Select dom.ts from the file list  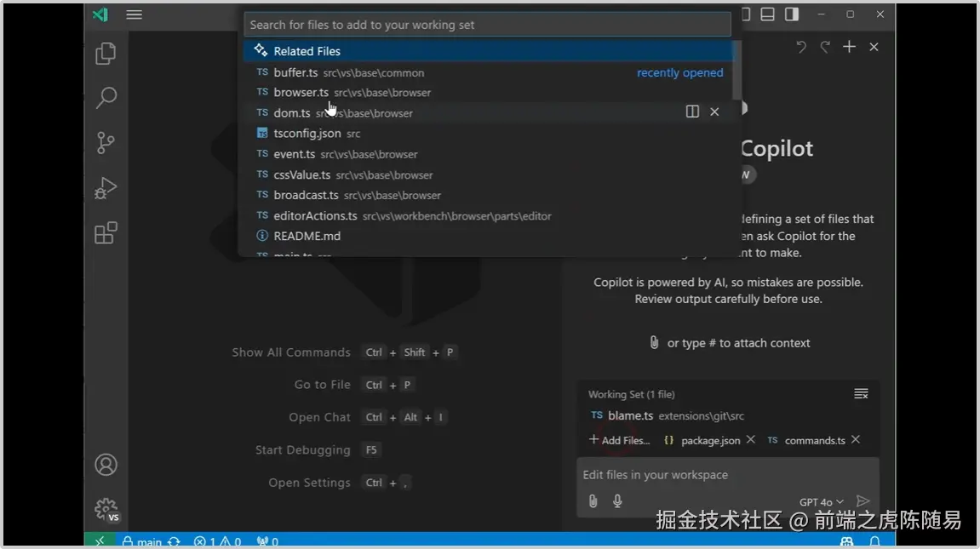[487, 113]
